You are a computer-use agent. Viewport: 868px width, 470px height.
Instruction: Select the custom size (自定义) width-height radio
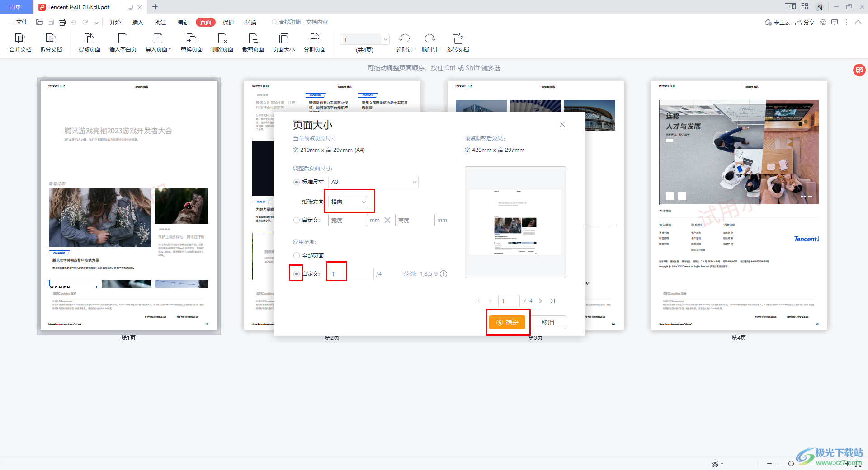point(297,220)
